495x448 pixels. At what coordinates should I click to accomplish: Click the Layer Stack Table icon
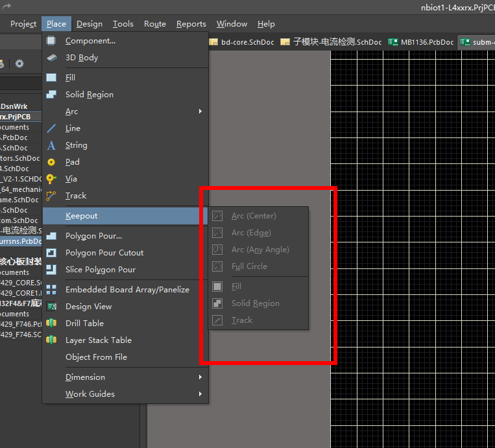pos(51,340)
